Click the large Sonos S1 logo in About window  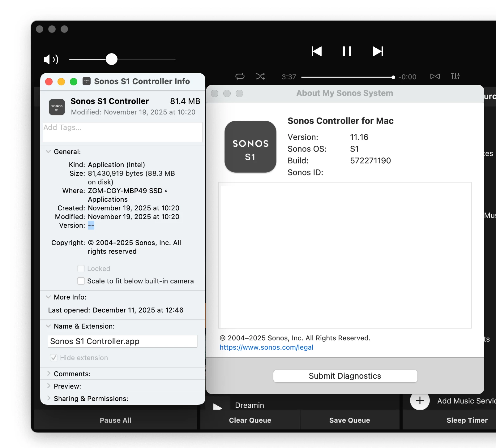click(250, 147)
